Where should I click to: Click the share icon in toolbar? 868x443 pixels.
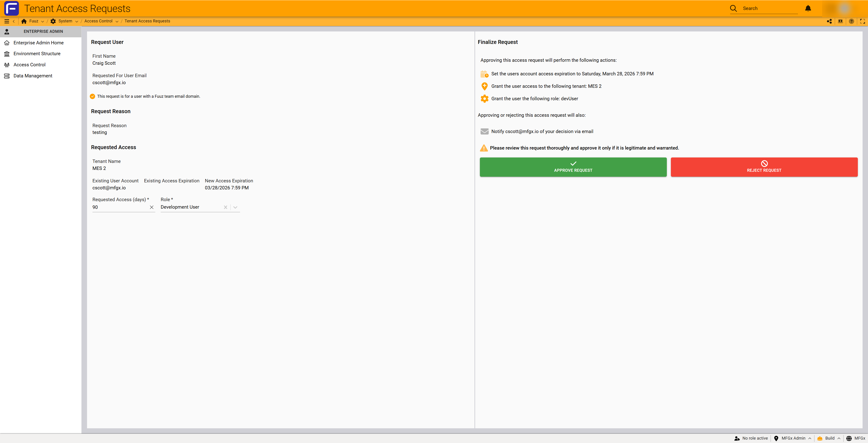[x=829, y=21]
